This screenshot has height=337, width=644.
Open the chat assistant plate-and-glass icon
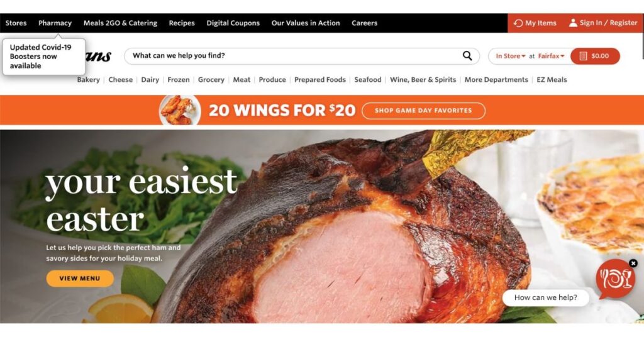[615, 279]
